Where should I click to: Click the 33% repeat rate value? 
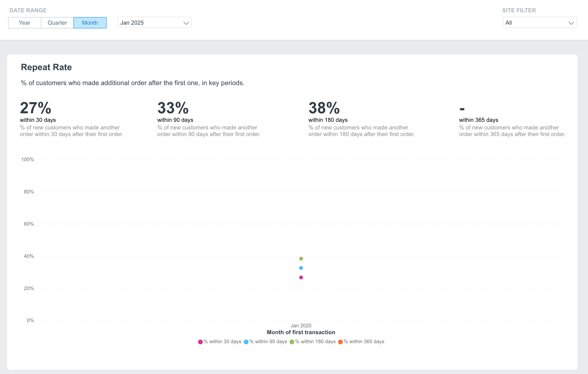(173, 108)
